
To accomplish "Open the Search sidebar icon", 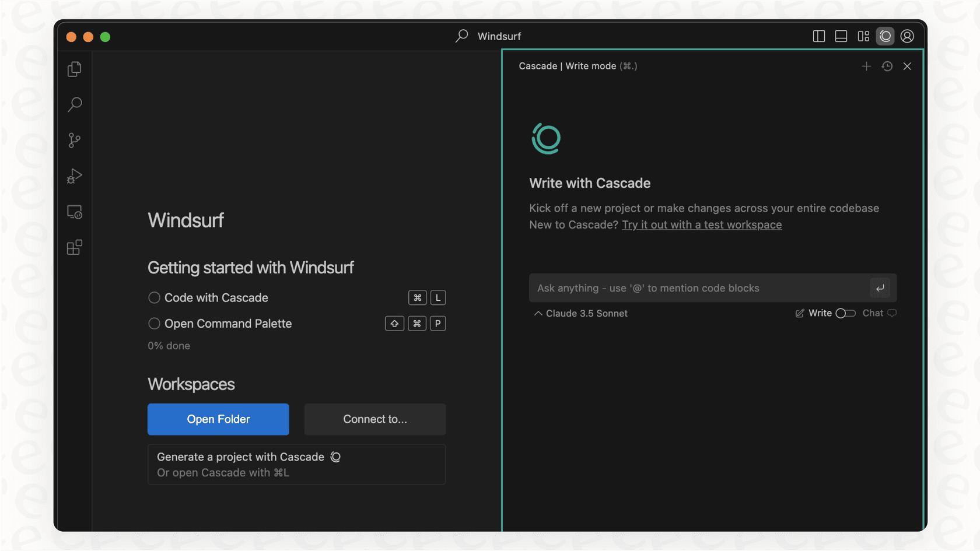I will (75, 104).
